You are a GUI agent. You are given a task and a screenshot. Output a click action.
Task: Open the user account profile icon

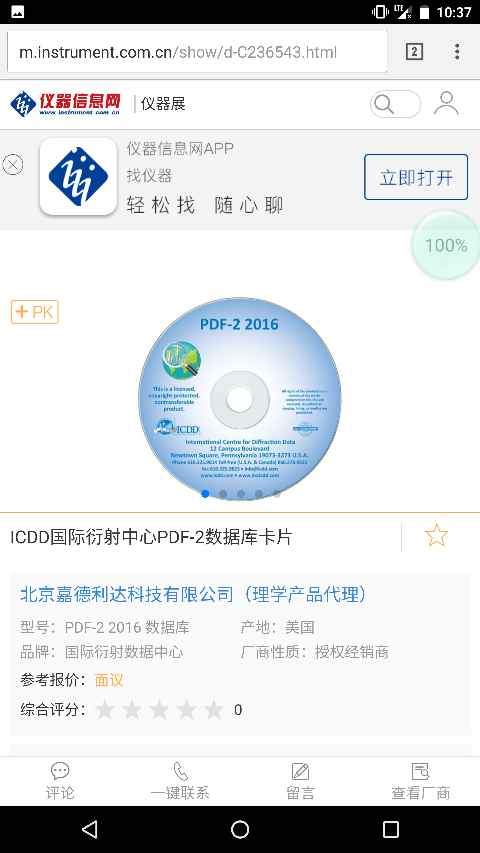point(446,103)
